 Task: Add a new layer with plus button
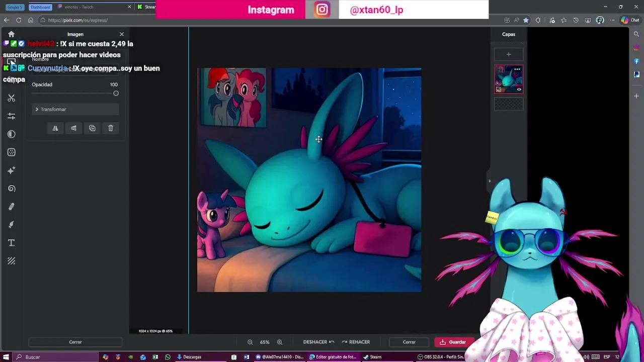509,54
